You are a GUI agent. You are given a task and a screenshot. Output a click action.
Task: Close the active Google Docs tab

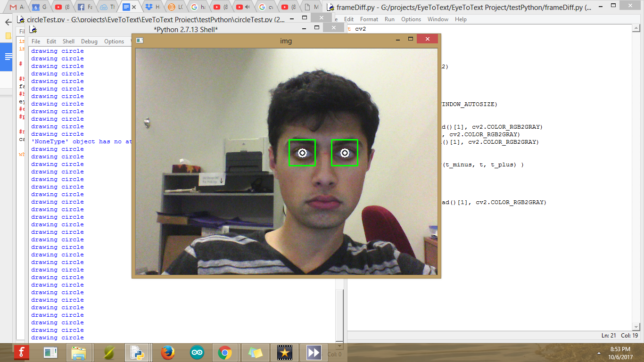point(134,7)
